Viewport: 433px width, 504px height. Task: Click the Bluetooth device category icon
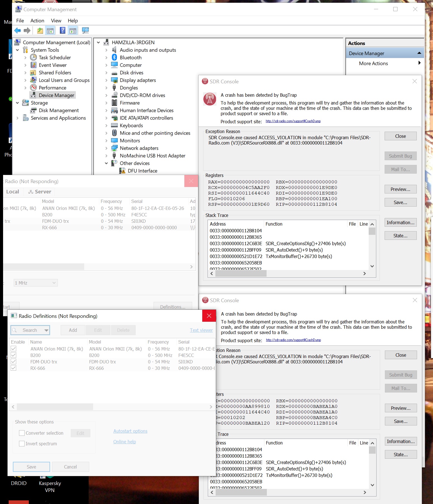pos(114,58)
